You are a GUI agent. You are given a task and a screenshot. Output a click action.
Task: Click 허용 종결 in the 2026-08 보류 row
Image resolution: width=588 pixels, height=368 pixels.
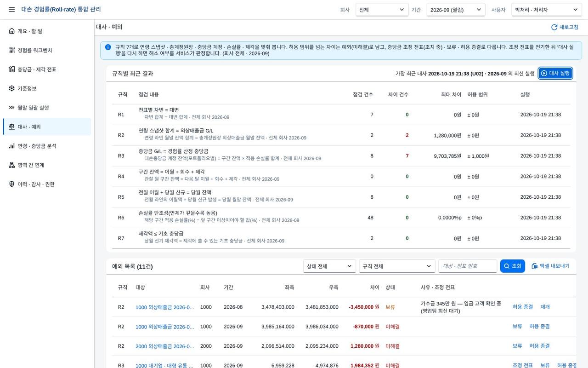[x=523, y=307]
